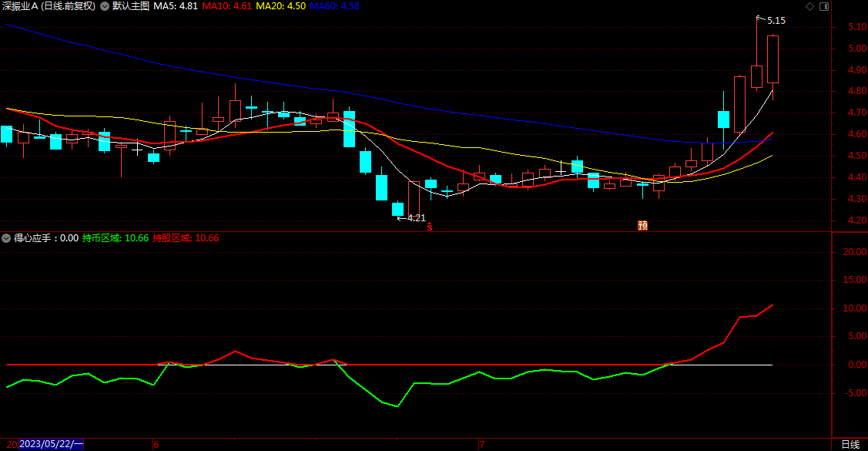
Task: Click the 4.21 low price label
Action: (x=416, y=218)
